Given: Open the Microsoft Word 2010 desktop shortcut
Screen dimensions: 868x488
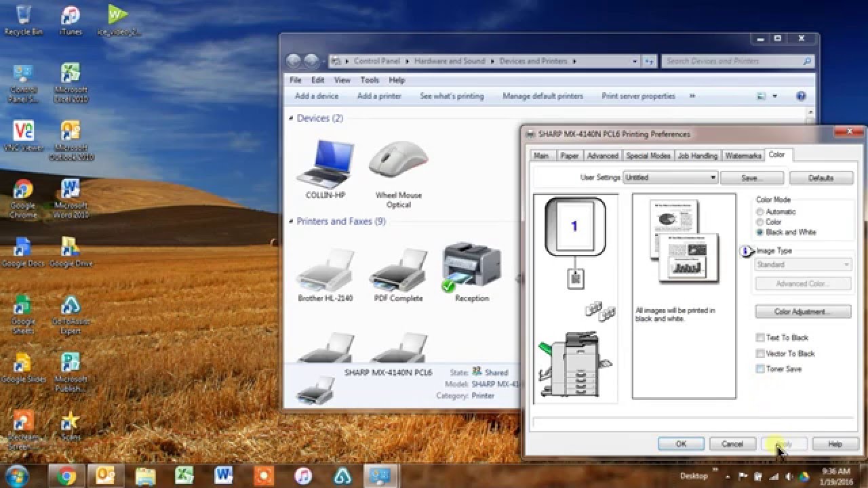Looking at the screenshot, I should [x=71, y=199].
